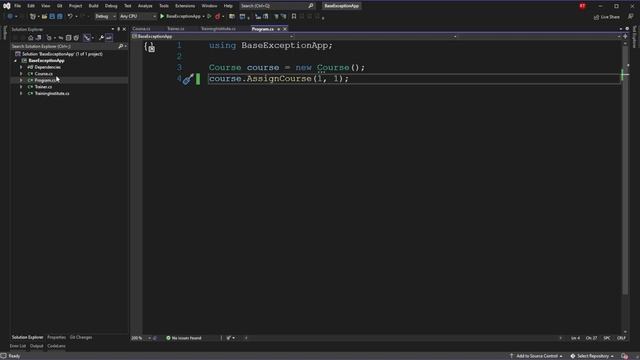640x360 pixels.
Task: Open the Test menu
Action: (128, 6)
